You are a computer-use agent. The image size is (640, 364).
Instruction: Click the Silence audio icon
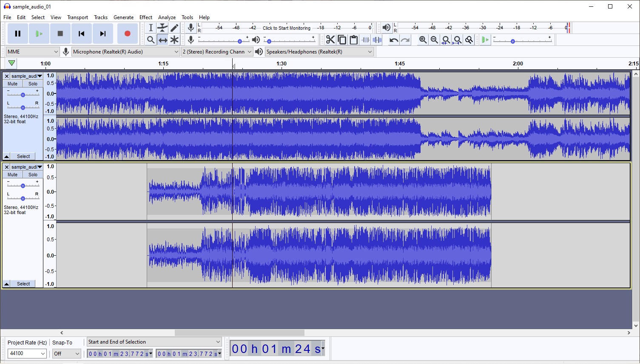[377, 40]
